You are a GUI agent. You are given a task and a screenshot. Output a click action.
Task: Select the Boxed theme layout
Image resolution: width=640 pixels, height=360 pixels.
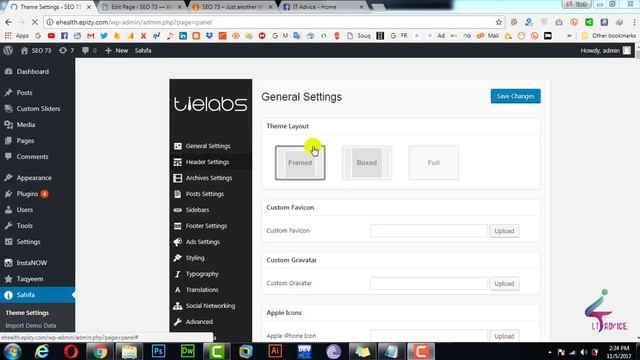pyautogui.click(x=367, y=162)
